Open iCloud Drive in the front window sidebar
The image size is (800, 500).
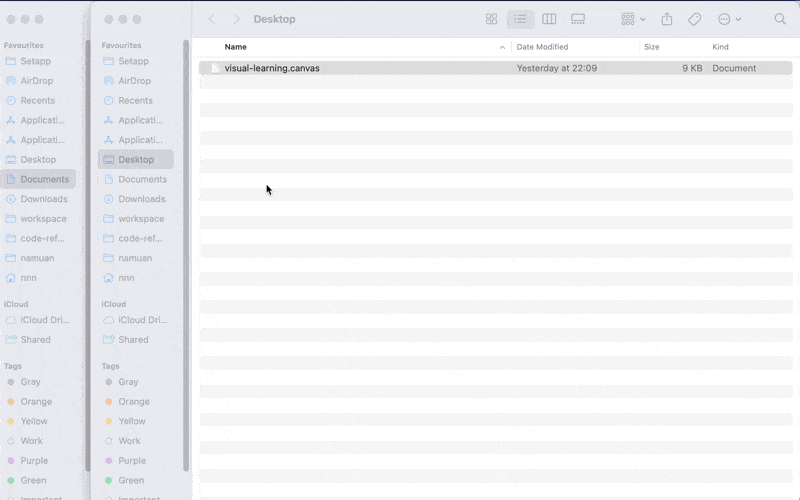pyautogui.click(x=136, y=320)
